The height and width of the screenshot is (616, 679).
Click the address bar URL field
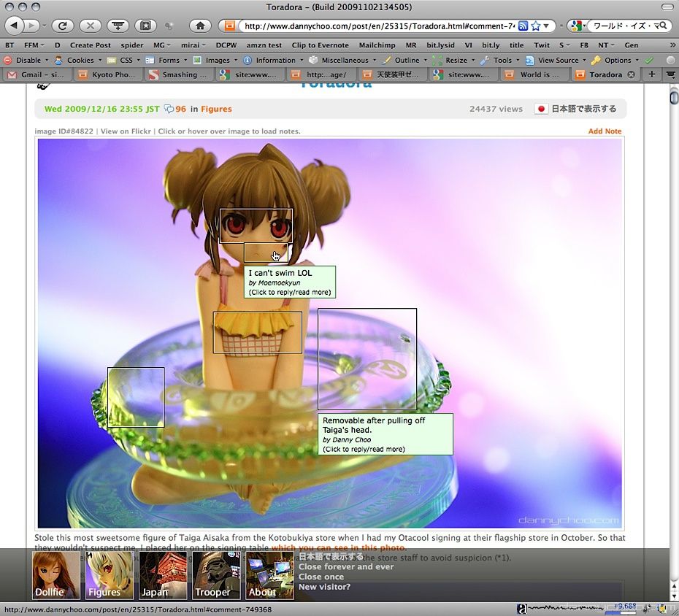378,26
